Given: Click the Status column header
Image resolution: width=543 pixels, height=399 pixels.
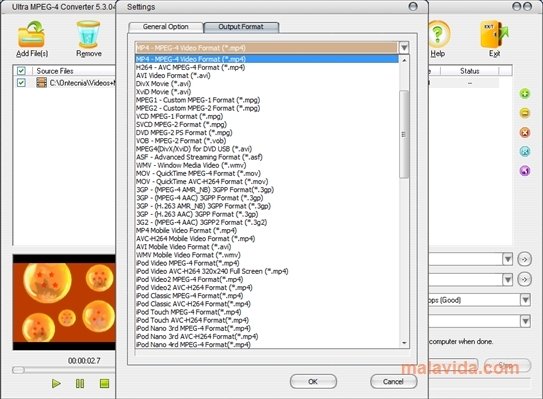Looking at the screenshot, I should tap(470, 71).
